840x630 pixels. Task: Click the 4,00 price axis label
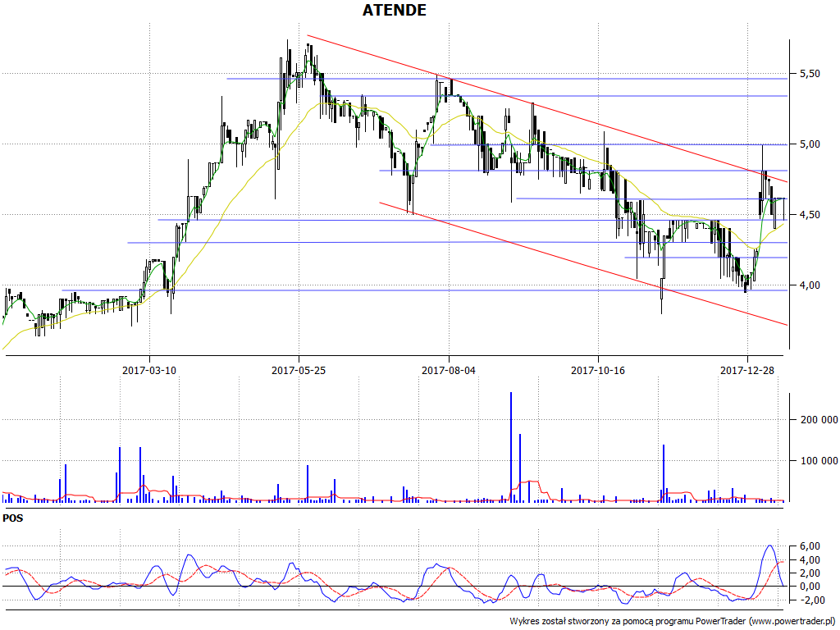(x=810, y=285)
